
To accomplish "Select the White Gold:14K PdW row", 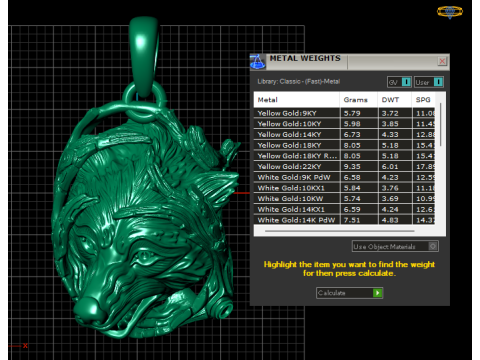I will [x=344, y=220].
